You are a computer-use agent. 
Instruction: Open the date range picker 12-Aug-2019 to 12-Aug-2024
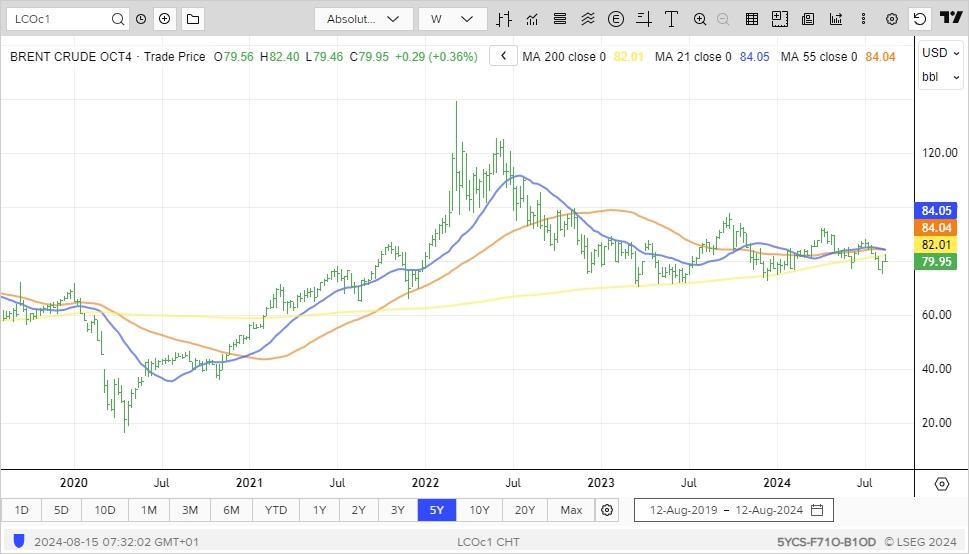click(733, 510)
